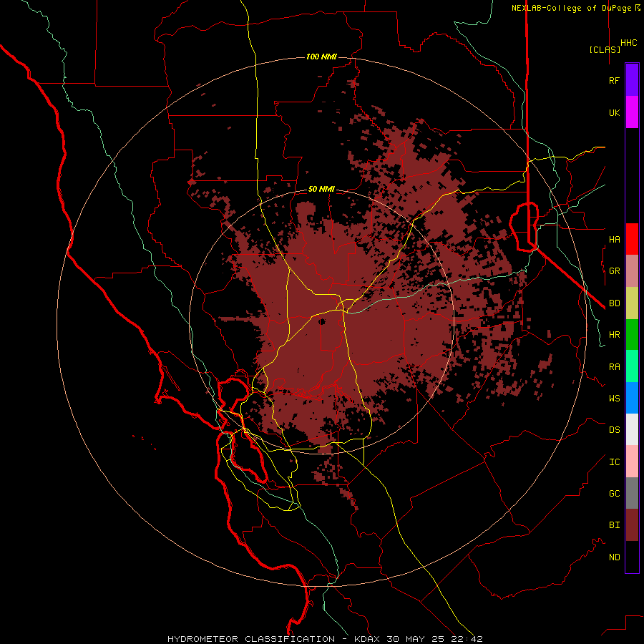The height and width of the screenshot is (644, 644).
Task: Click the HA red legend swatch
Action: pos(632,239)
